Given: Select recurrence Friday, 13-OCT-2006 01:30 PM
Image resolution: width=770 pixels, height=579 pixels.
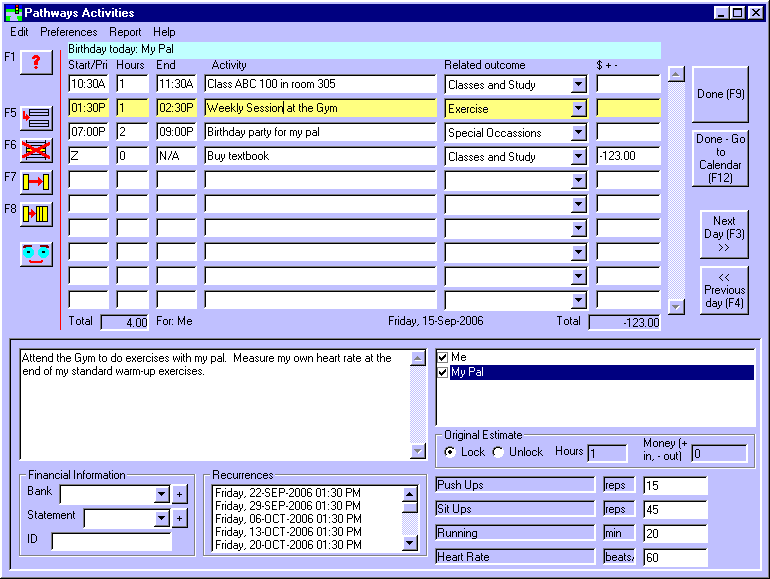Looking at the screenshot, I should coord(288,532).
